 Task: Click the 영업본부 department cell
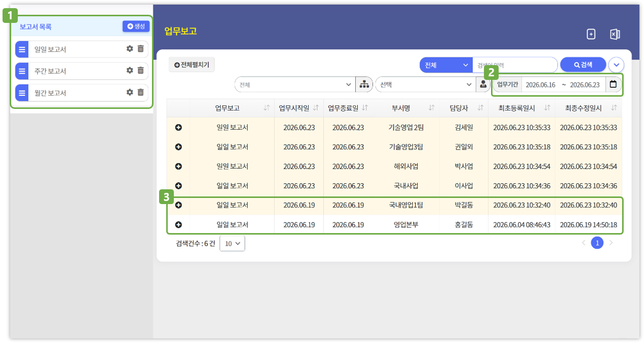[x=406, y=224]
